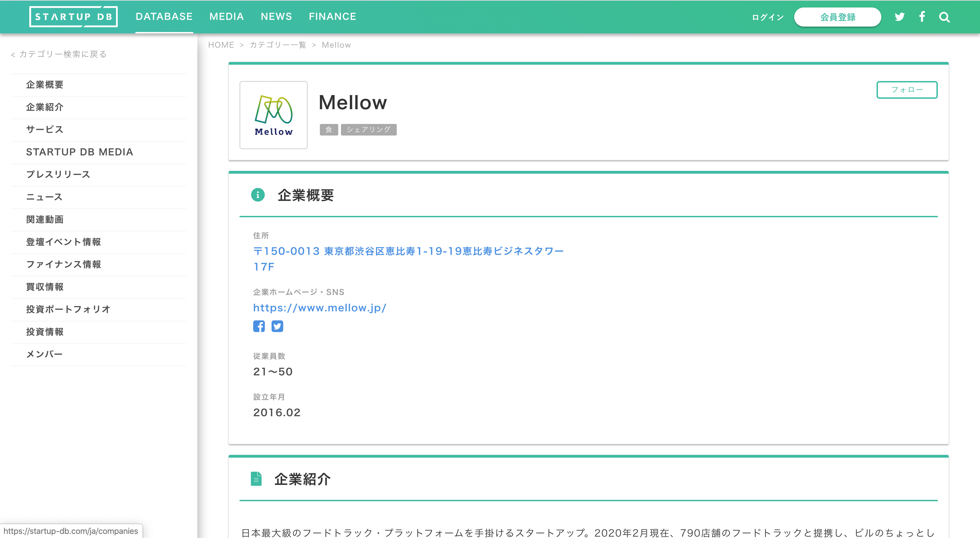The height and width of the screenshot is (538, 980).
Task: Click the STARTUP DB logo
Action: (73, 17)
